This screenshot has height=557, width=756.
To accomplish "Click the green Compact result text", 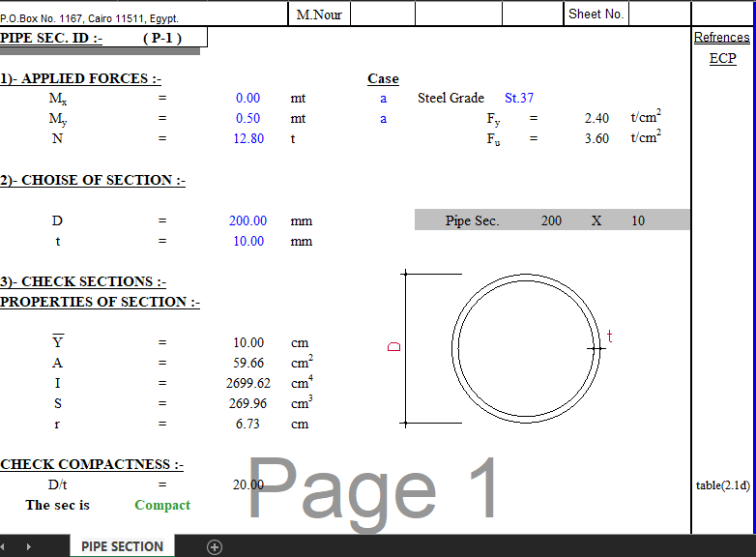I will 162,505.
